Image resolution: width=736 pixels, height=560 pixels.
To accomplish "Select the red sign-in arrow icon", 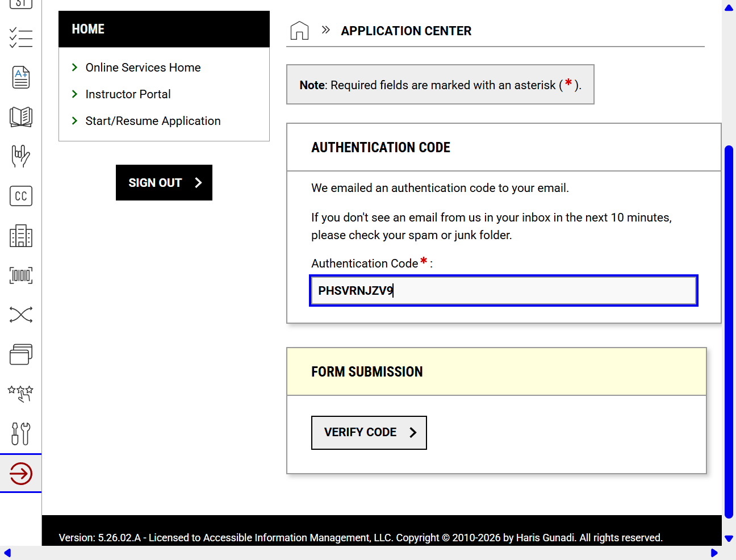I will point(21,474).
